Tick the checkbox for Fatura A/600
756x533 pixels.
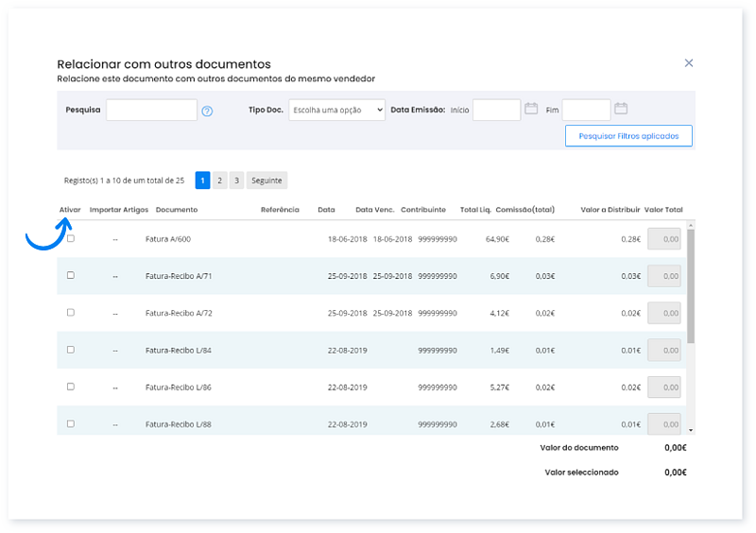(71, 238)
